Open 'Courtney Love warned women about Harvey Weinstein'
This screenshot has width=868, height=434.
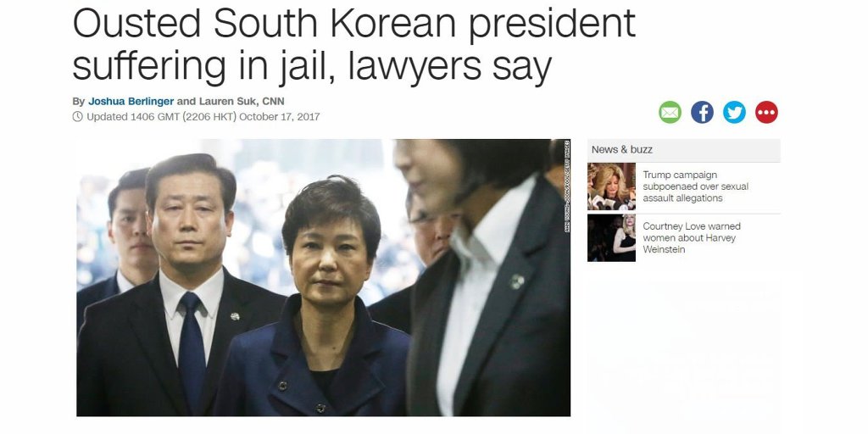pos(692,238)
